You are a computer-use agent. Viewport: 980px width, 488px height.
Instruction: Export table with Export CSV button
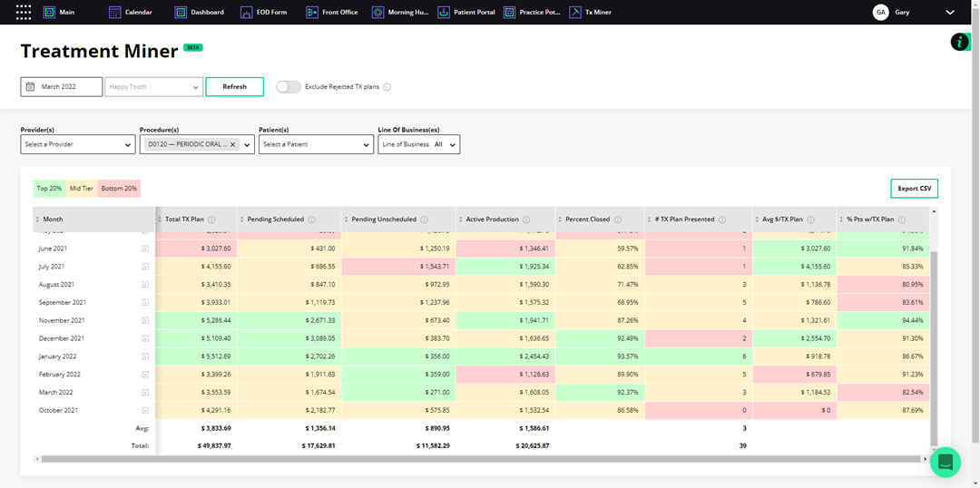pos(914,189)
